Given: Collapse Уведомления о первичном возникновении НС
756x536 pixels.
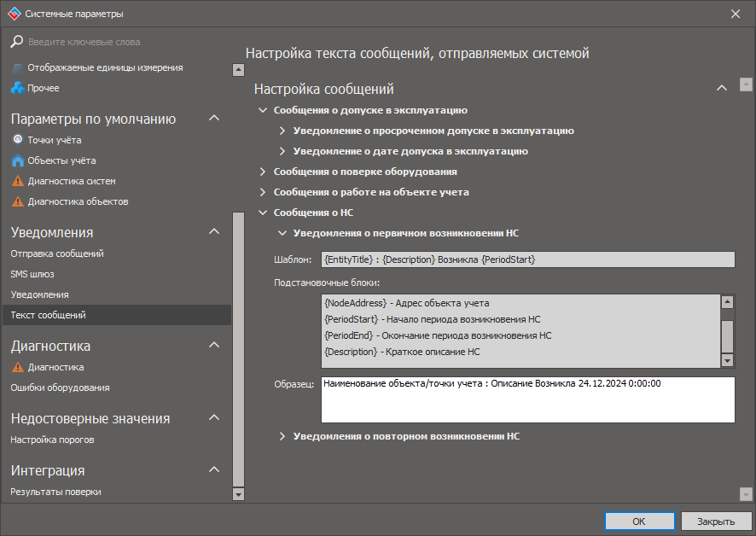Looking at the screenshot, I should (x=282, y=233).
